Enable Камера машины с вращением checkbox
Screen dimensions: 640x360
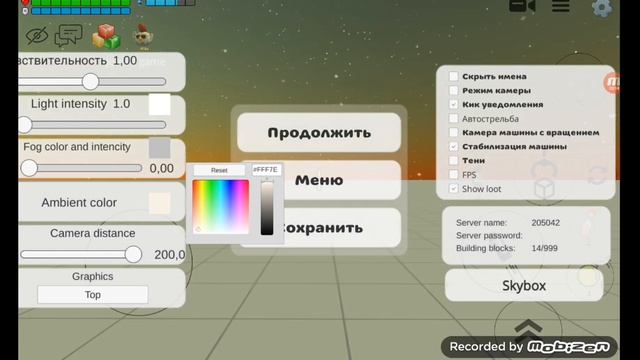[x=453, y=132]
